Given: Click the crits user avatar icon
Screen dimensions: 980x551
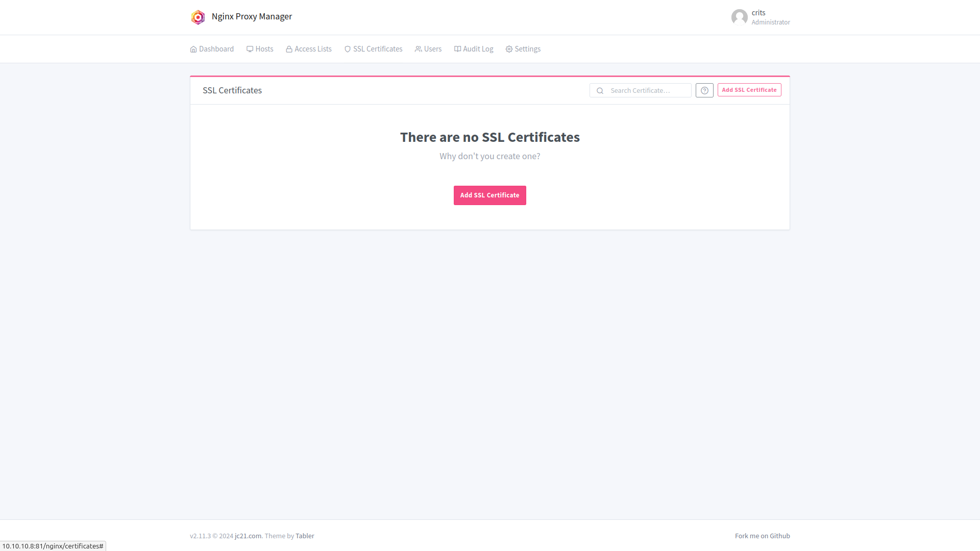Looking at the screenshot, I should tap(739, 17).
